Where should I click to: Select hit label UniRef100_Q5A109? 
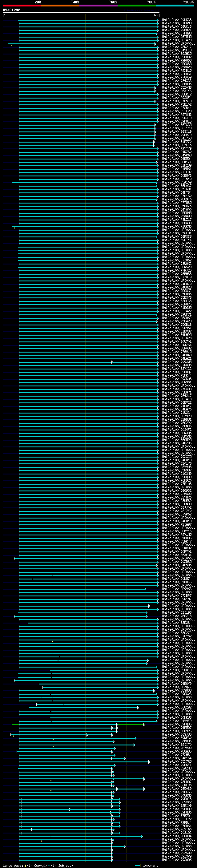click(x=177, y=182)
